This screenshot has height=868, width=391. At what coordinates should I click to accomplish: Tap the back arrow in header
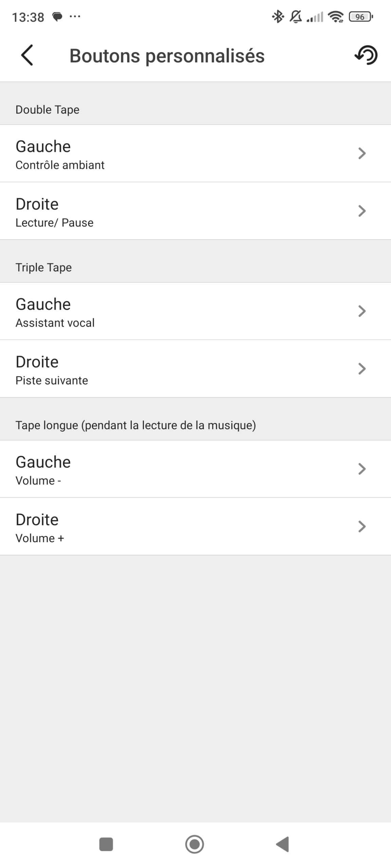[x=27, y=55]
